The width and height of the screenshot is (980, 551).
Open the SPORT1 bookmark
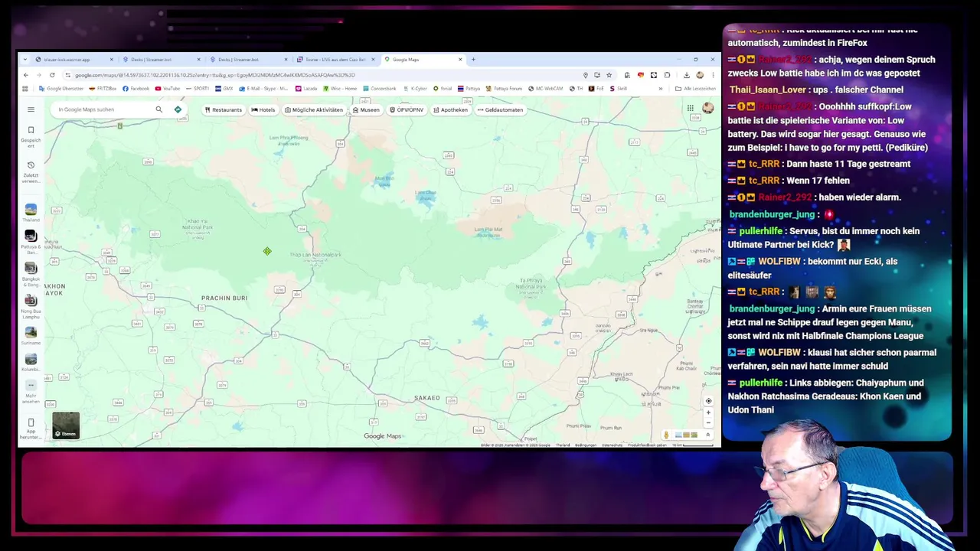click(x=198, y=89)
